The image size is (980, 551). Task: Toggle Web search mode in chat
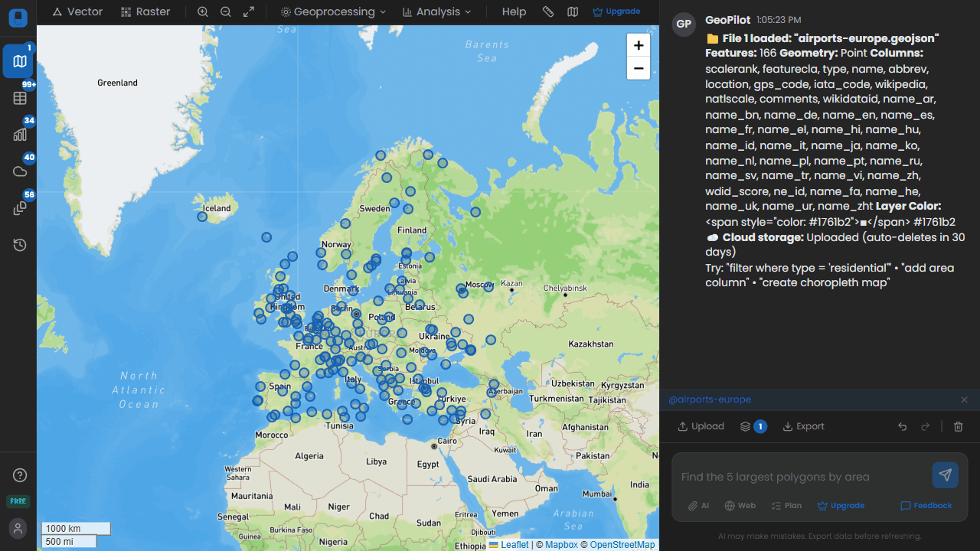740,505
